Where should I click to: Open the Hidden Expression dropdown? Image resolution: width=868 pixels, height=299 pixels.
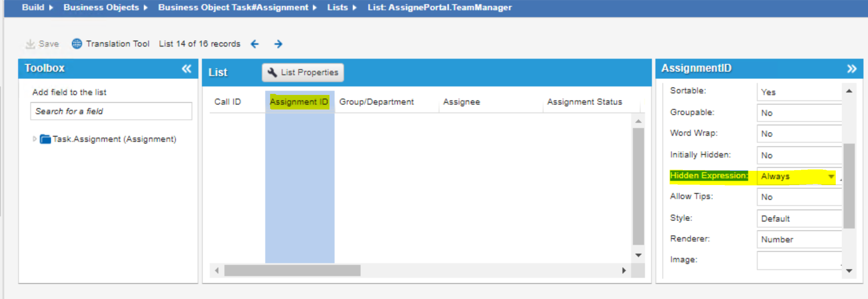click(831, 177)
